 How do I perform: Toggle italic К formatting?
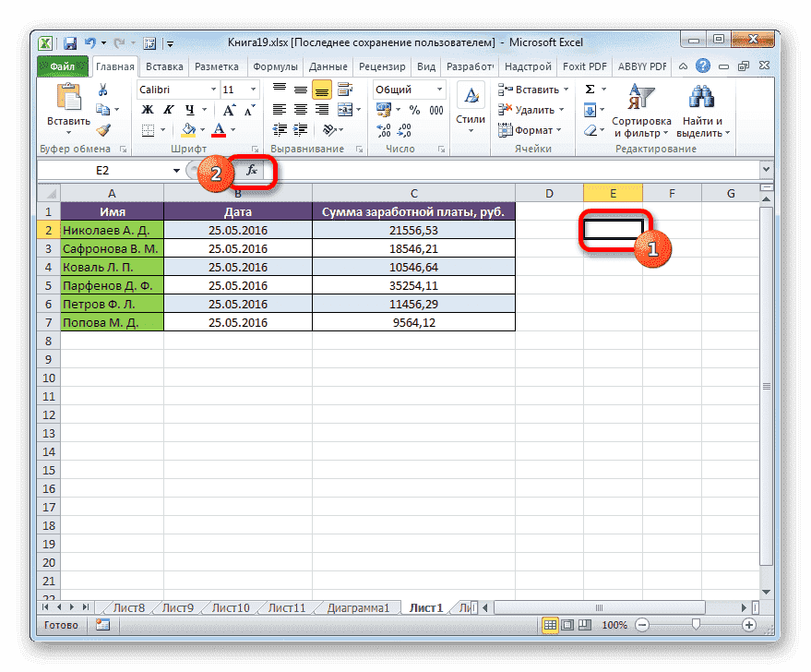point(162,111)
